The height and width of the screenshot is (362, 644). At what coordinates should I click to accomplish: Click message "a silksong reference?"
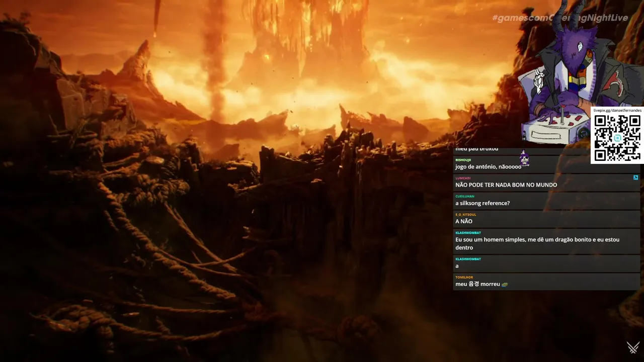pyautogui.click(x=482, y=203)
